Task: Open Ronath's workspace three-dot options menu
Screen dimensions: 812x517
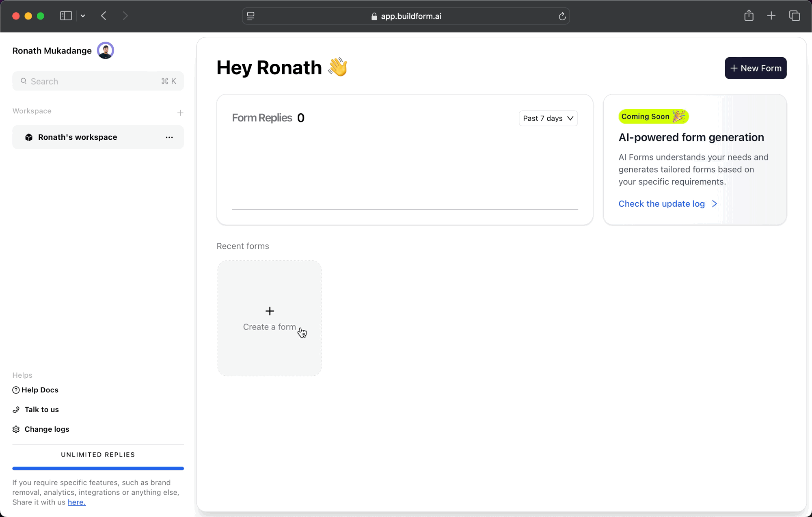Action: pyautogui.click(x=169, y=137)
